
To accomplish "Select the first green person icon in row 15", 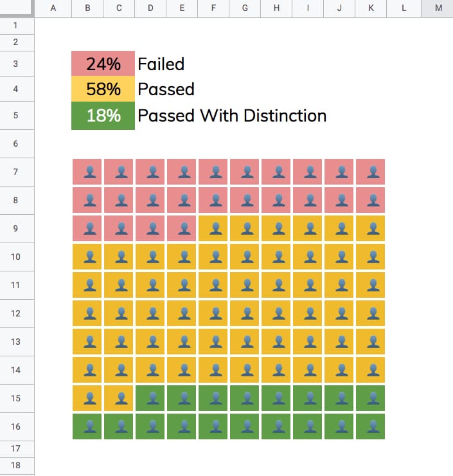I will (150, 398).
